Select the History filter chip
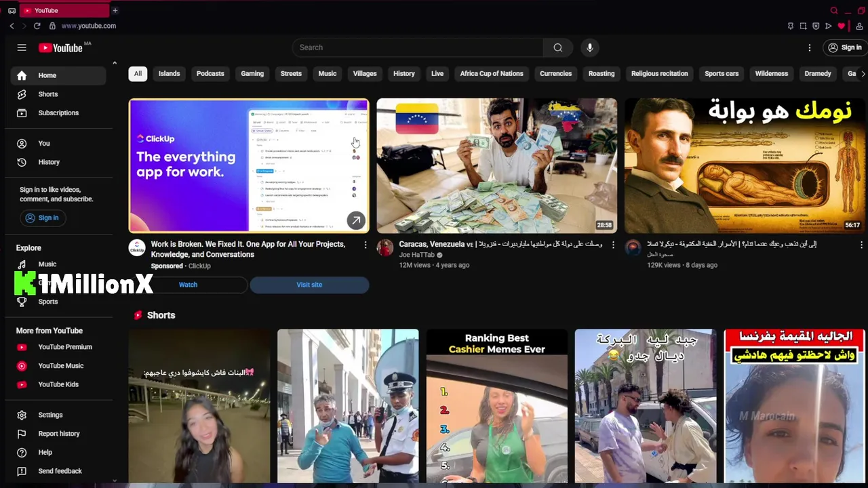 coord(404,73)
